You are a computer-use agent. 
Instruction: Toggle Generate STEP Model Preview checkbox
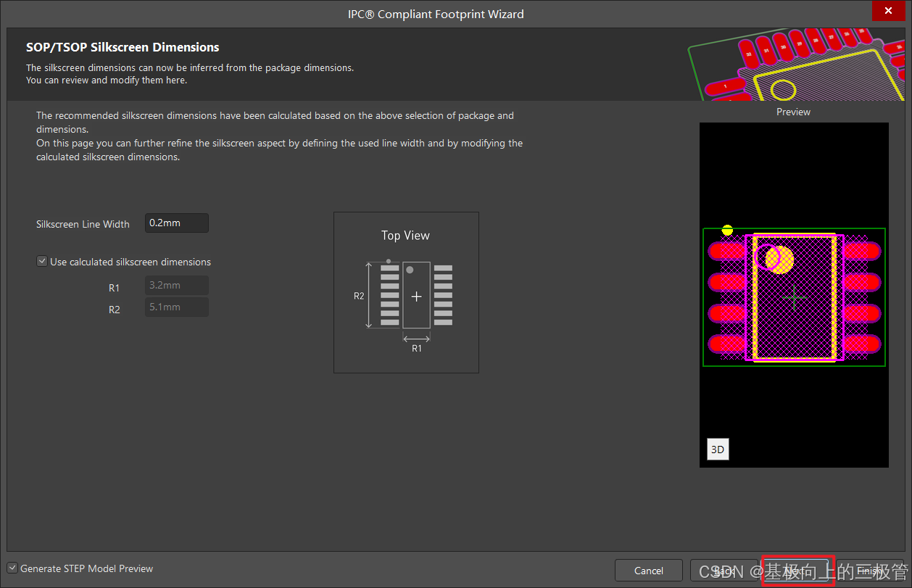[x=12, y=568]
